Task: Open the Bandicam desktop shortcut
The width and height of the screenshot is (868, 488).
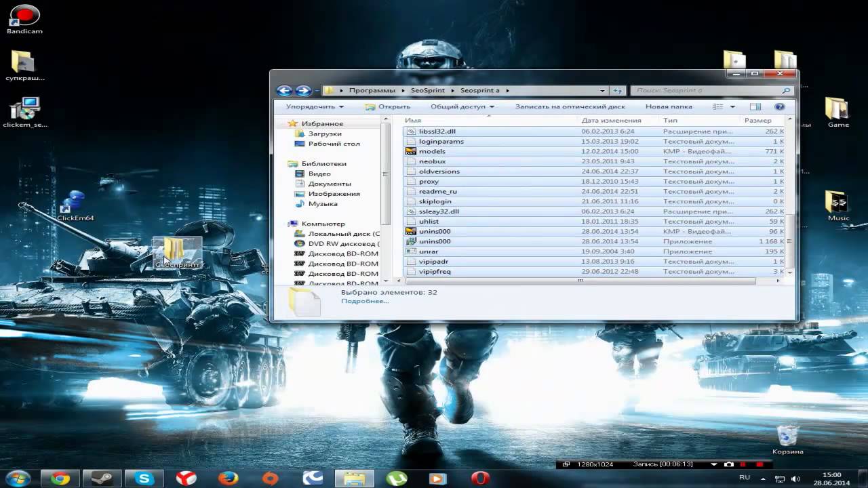Action: tap(25, 19)
